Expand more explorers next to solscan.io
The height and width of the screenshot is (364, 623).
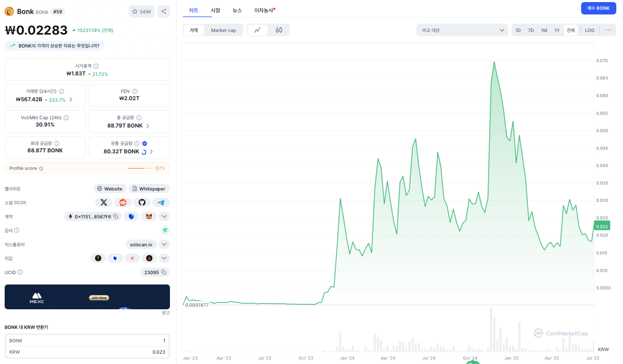click(x=164, y=244)
